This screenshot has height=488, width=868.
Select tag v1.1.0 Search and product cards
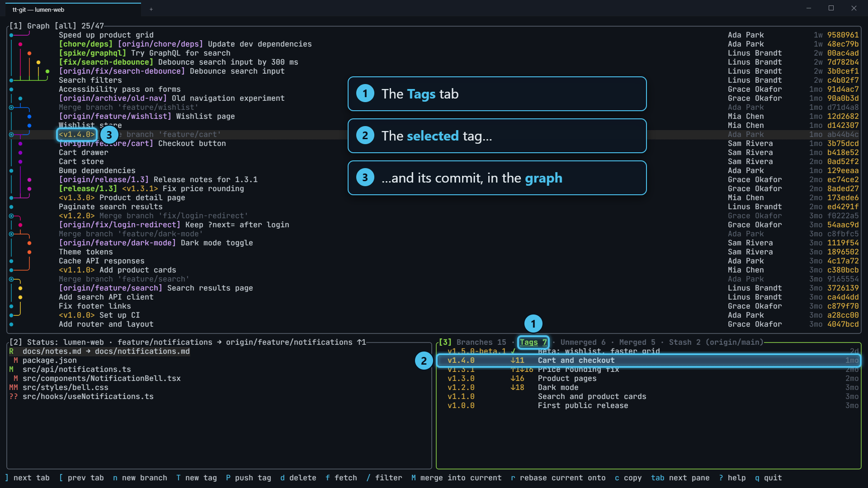point(649,397)
